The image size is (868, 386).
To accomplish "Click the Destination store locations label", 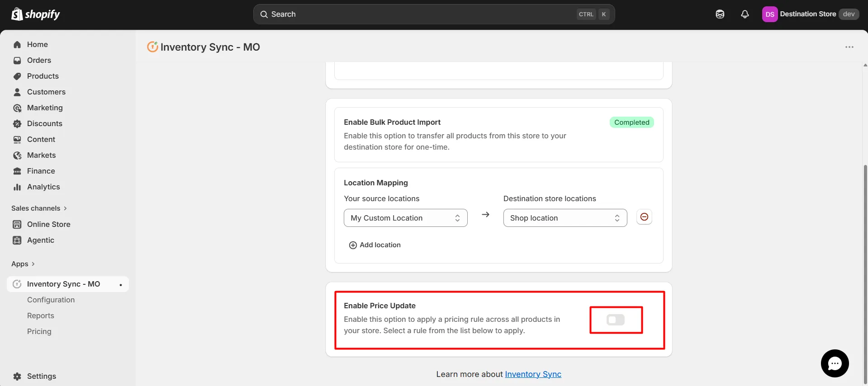I will (550, 198).
